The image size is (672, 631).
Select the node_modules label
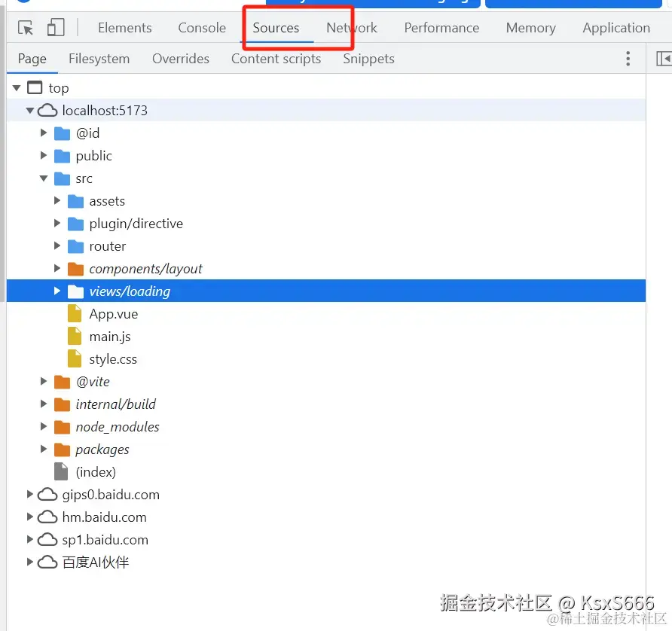point(118,427)
